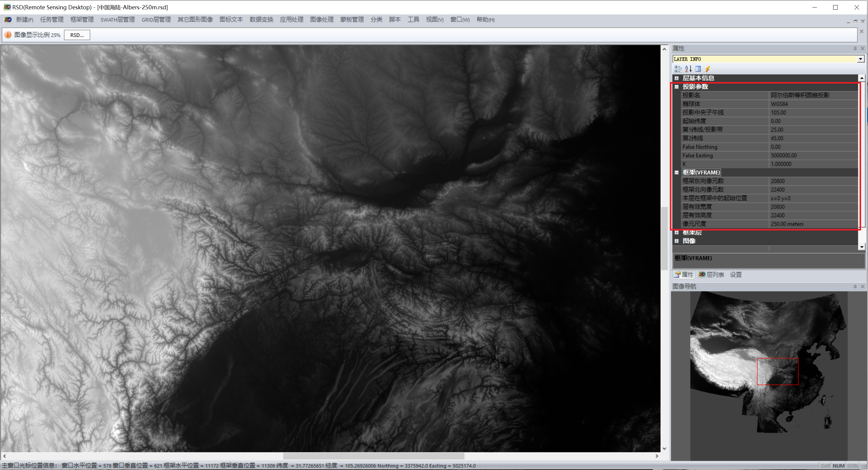Click the lightning bolt Events icon
The width and height of the screenshot is (868, 470).
click(708, 69)
